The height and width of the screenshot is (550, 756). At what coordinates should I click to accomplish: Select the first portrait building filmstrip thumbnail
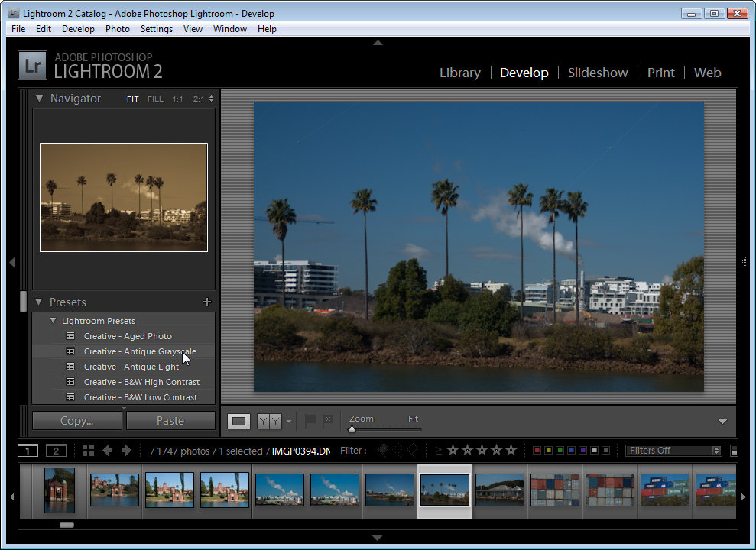60,490
